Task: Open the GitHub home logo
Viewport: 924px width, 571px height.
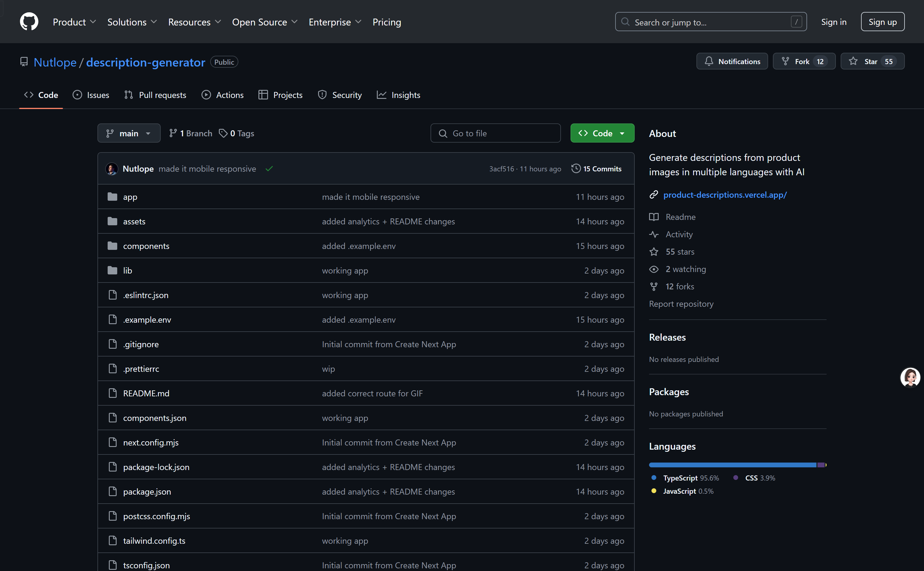Action: [x=29, y=22]
